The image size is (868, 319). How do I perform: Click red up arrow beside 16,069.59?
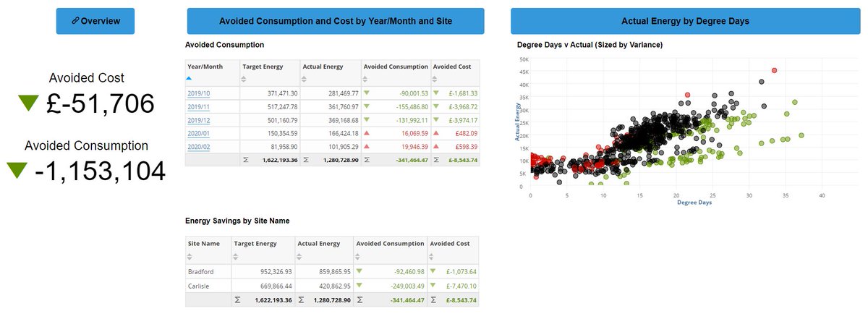[367, 132]
